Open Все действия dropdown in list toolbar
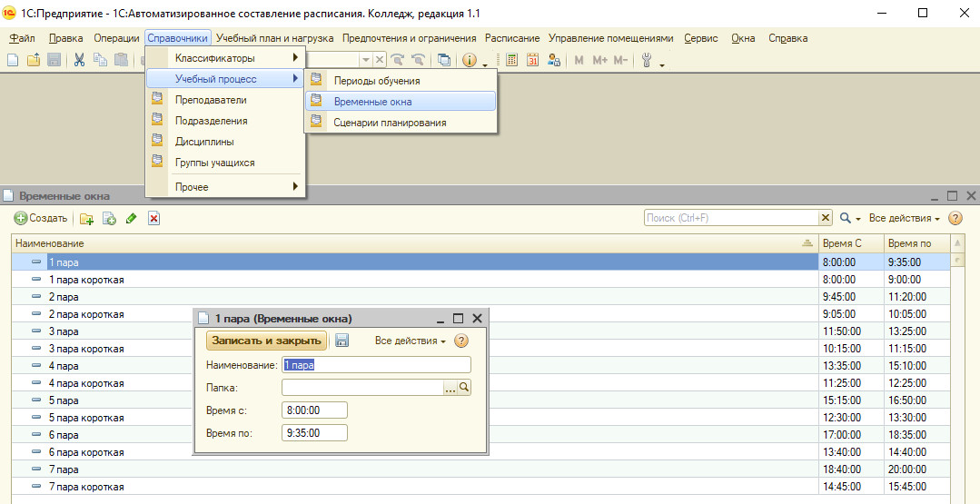This screenshot has width=980, height=504. pos(905,219)
